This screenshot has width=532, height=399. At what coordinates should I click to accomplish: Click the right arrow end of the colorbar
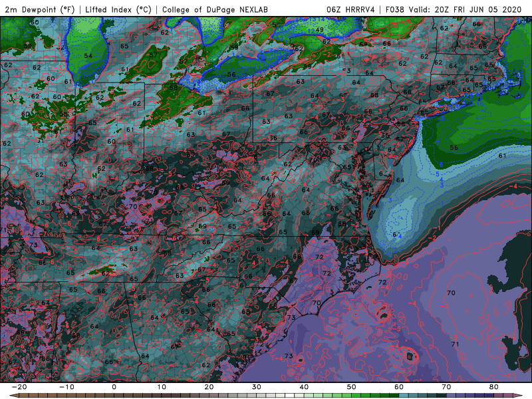[518, 396]
